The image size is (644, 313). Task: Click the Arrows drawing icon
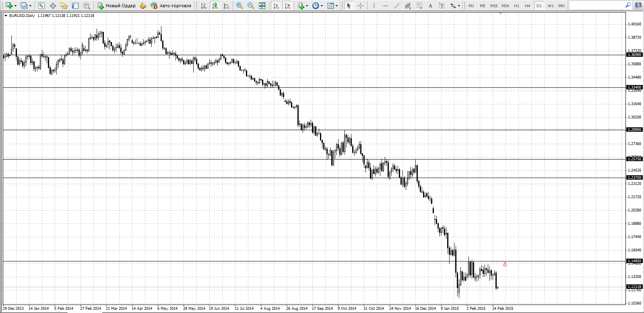[453, 6]
